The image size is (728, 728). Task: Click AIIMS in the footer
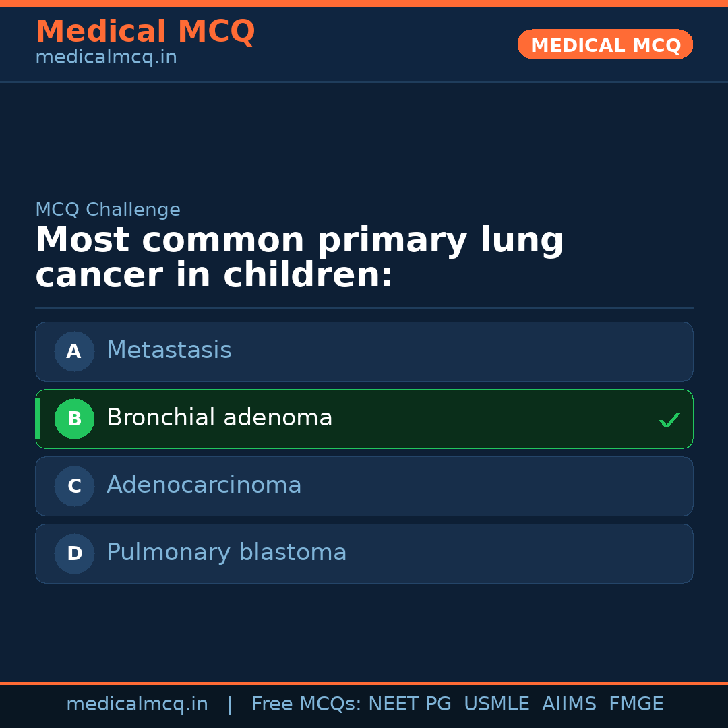tap(569, 704)
